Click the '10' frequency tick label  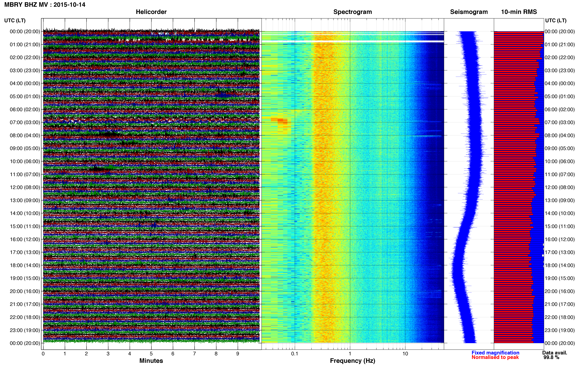405,354
